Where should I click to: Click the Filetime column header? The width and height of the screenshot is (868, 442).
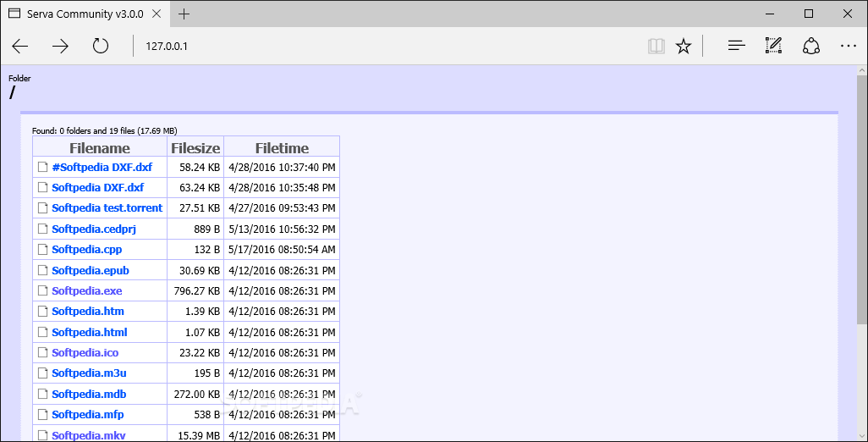pos(282,148)
